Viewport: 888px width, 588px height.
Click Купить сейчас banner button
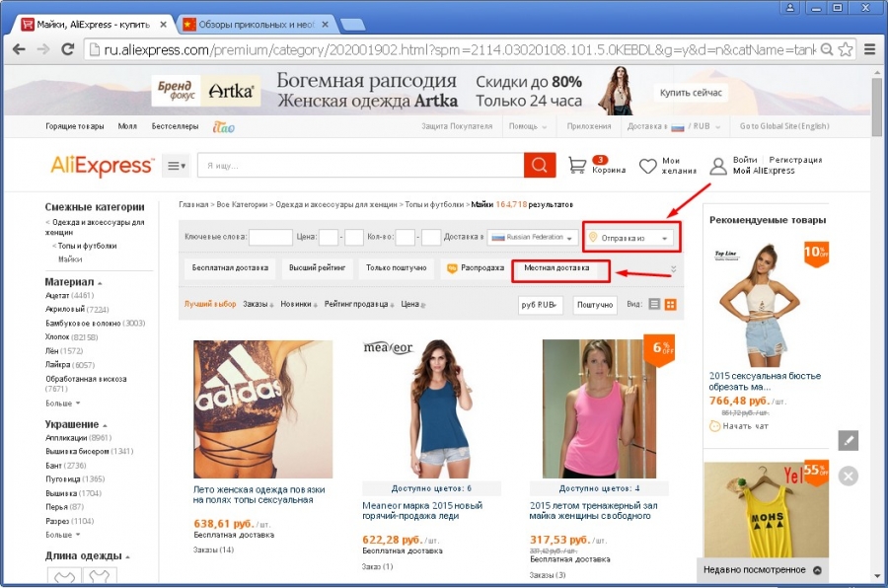pyautogui.click(x=691, y=93)
